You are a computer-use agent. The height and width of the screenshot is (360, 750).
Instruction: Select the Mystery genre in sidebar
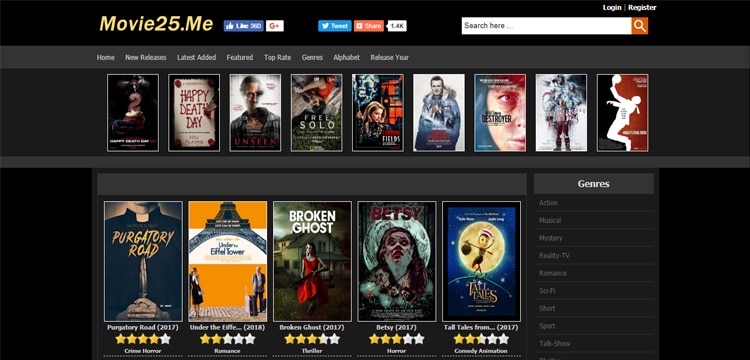click(594, 238)
